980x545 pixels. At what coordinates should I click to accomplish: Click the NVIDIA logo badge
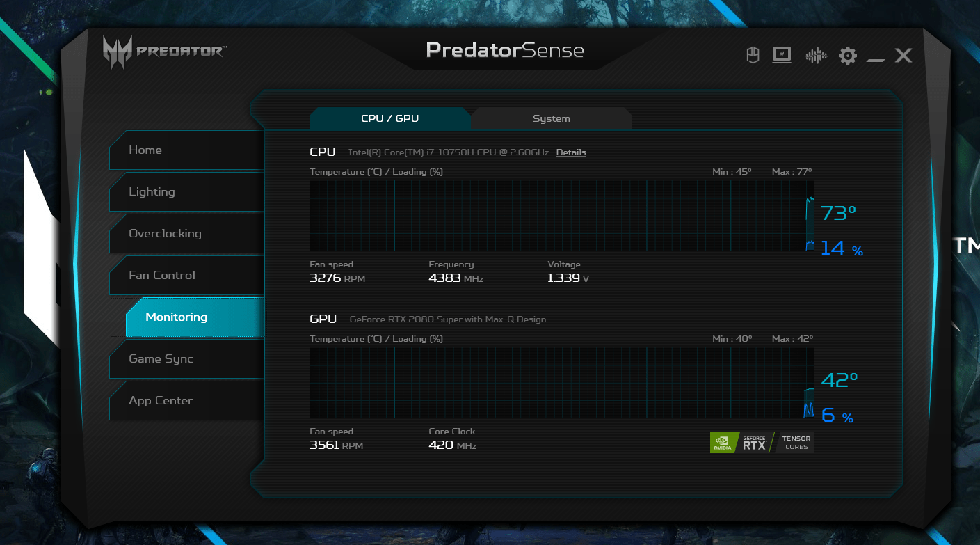click(723, 443)
